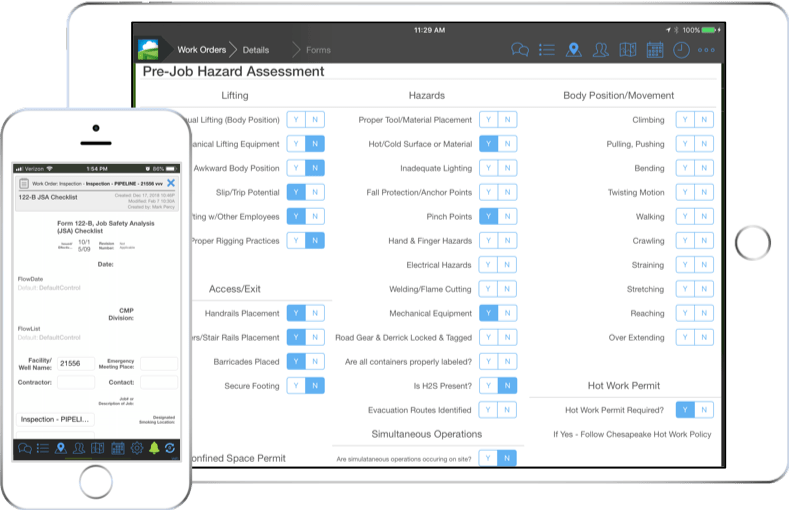The width and height of the screenshot is (789, 510).
Task: Set Bending to Y
Action: click(x=685, y=168)
